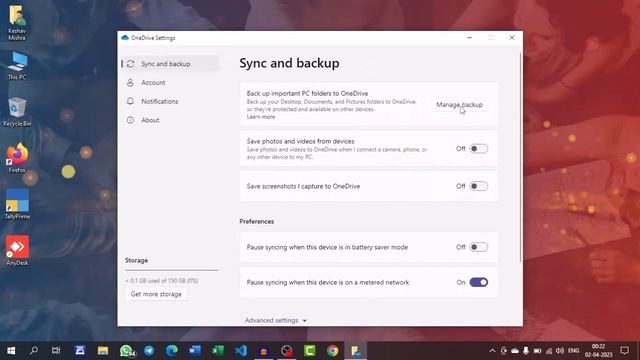Open File Explorer from the taskbar

tap(103, 351)
